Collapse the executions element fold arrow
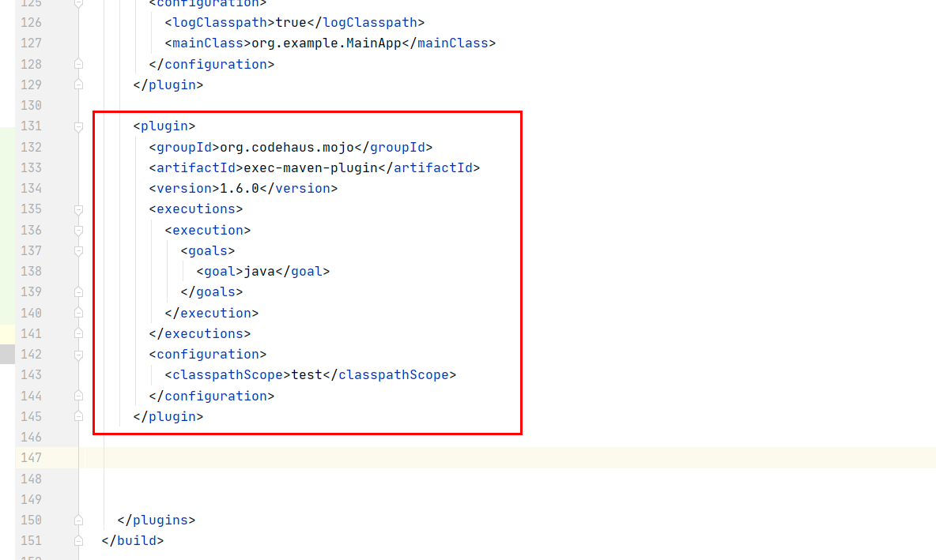The image size is (936, 560). tap(77, 209)
